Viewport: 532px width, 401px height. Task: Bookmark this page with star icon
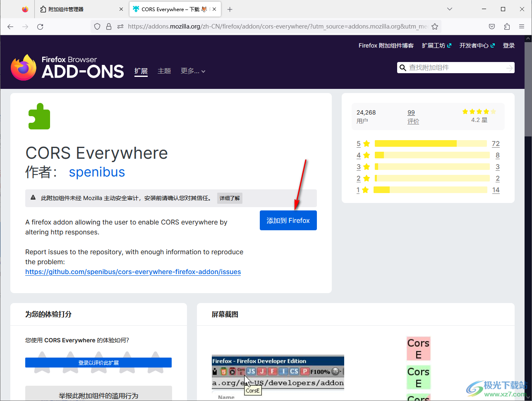(435, 26)
